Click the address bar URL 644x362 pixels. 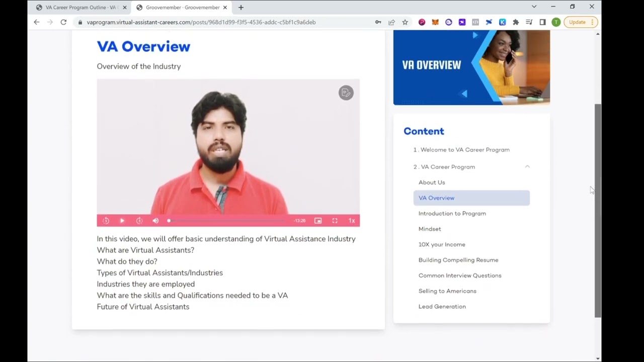click(201, 22)
